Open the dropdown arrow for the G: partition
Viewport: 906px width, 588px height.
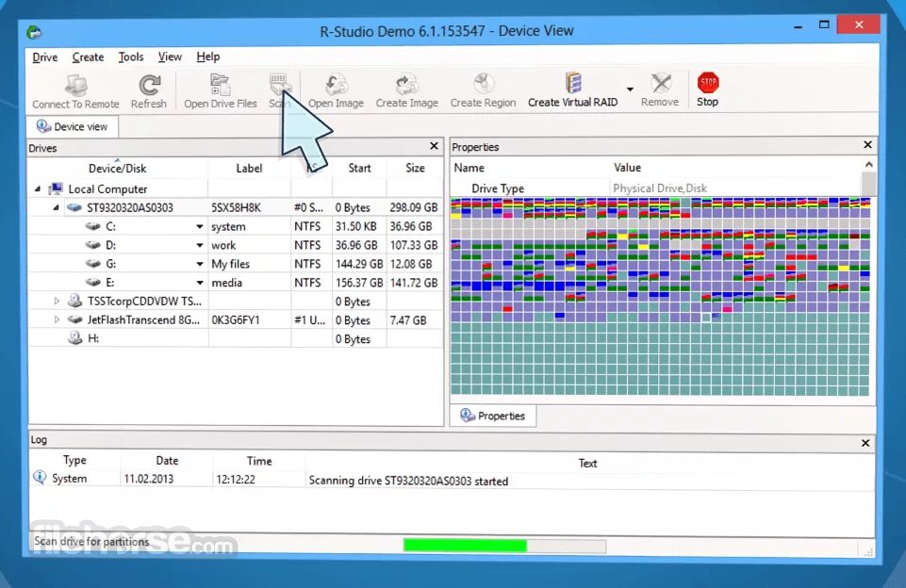(199, 264)
